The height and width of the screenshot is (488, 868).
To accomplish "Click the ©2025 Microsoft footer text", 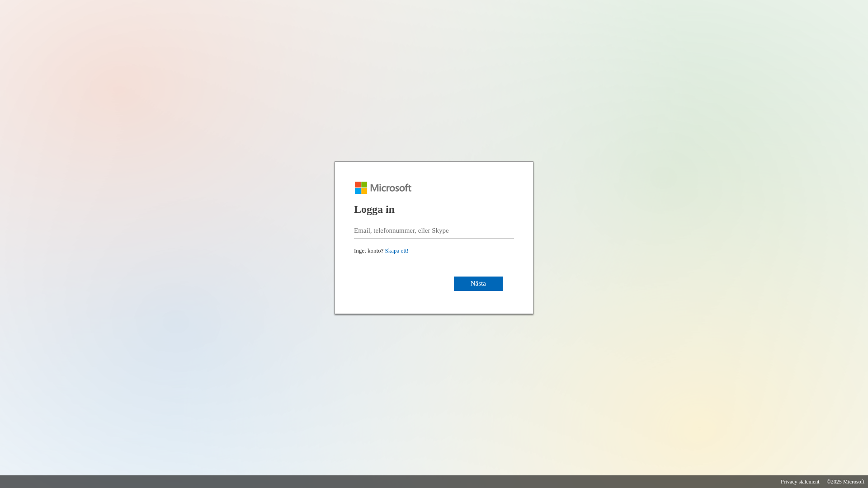I will (x=845, y=482).
